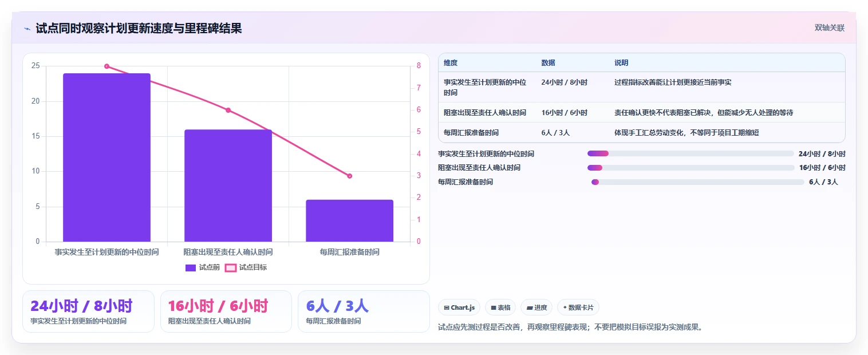Click x-axis label 每周汇报准备时间
The width and height of the screenshot is (868, 355).
pos(349,252)
